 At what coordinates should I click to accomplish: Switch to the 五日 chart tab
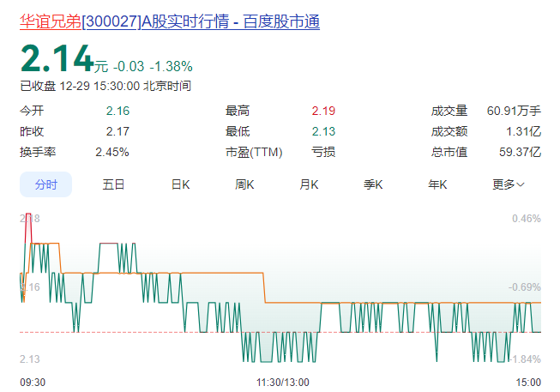pyautogui.click(x=113, y=184)
